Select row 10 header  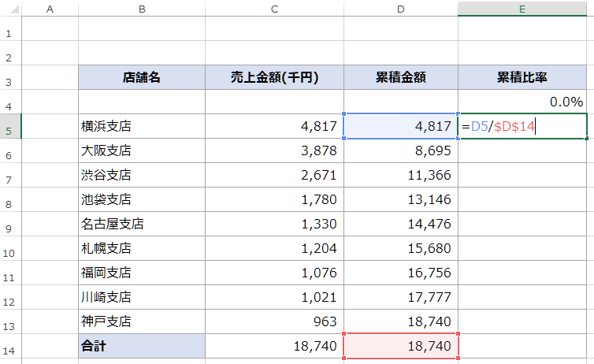pyautogui.click(x=10, y=248)
